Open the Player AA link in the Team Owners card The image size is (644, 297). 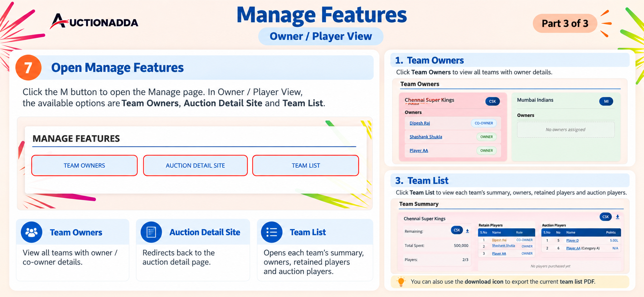click(x=419, y=151)
